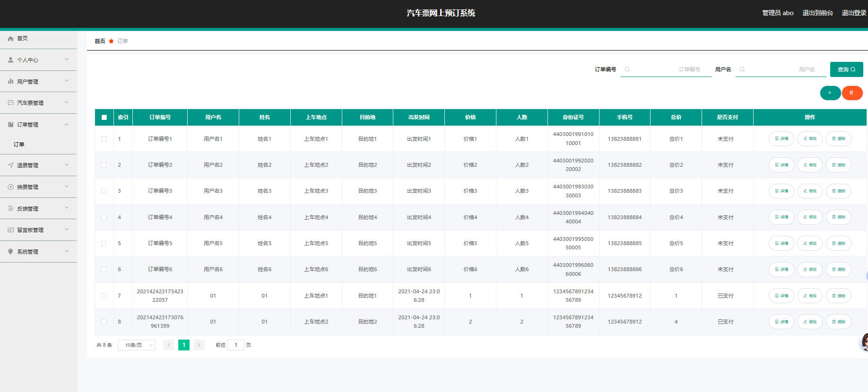Screen dimensions: 868x392
Task: Click the avatar icon at right edge
Action: (x=864, y=342)
